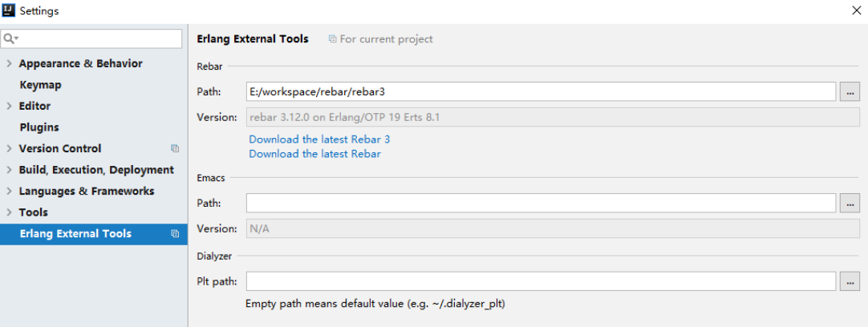Click the IntelliJ logo in title bar
The image size is (868, 327).
(8, 10)
